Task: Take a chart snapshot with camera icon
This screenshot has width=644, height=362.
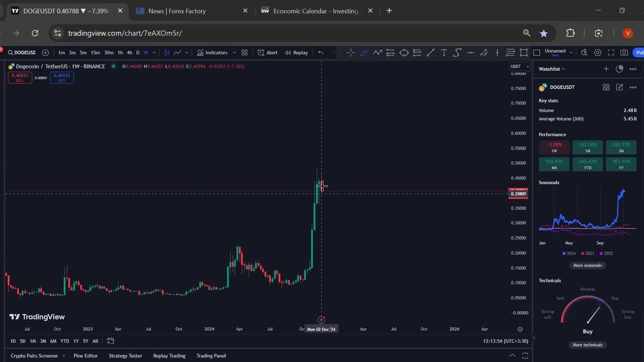Action: (x=624, y=53)
